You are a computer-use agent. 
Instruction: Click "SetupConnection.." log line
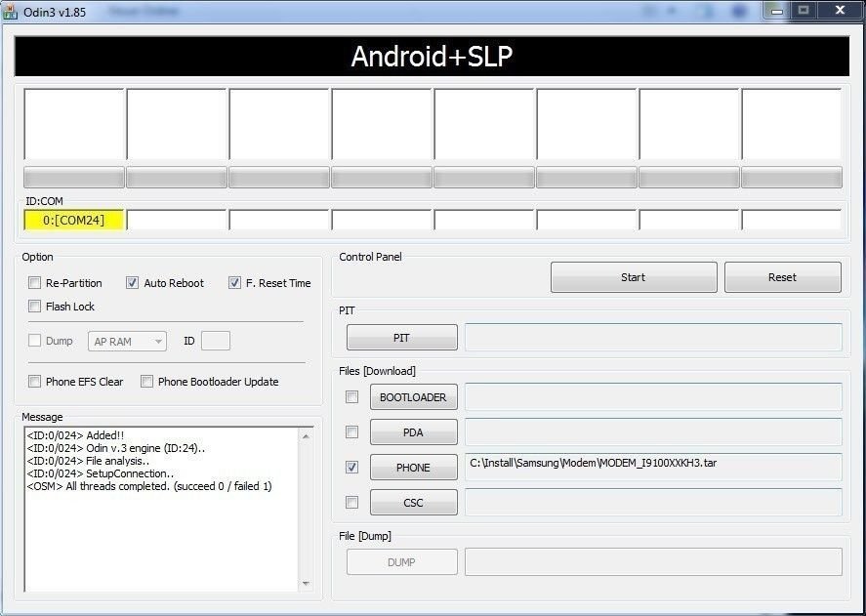(x=101, y=473)
